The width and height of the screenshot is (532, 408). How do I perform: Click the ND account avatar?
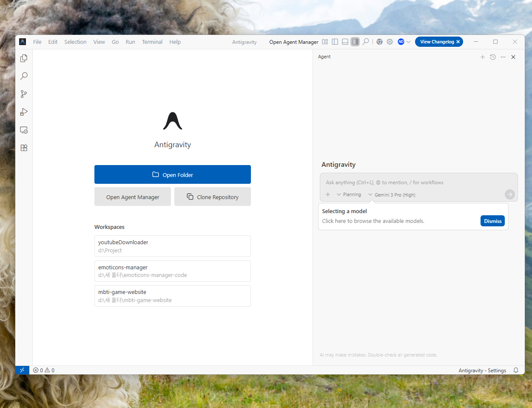pos(401,42)
